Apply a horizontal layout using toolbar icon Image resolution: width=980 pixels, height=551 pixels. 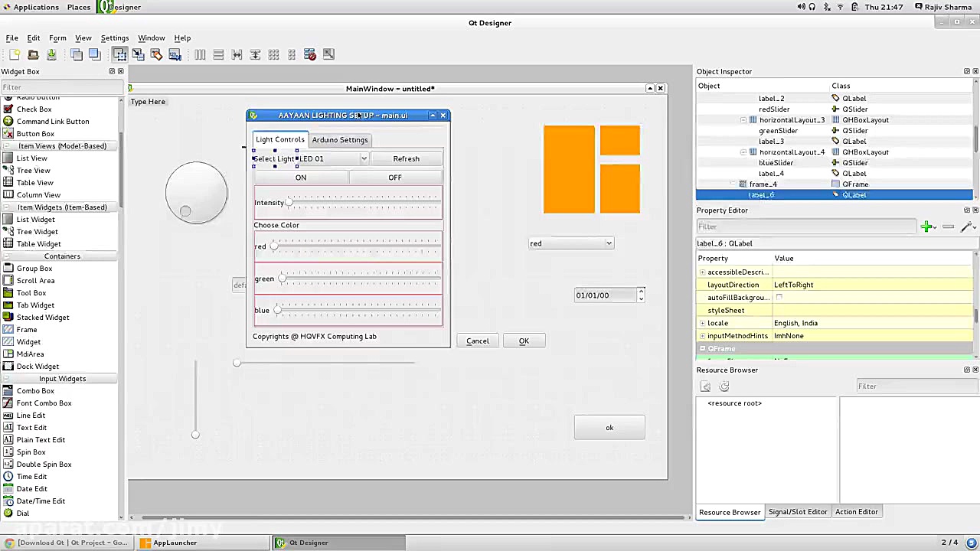tap(200, 54)
